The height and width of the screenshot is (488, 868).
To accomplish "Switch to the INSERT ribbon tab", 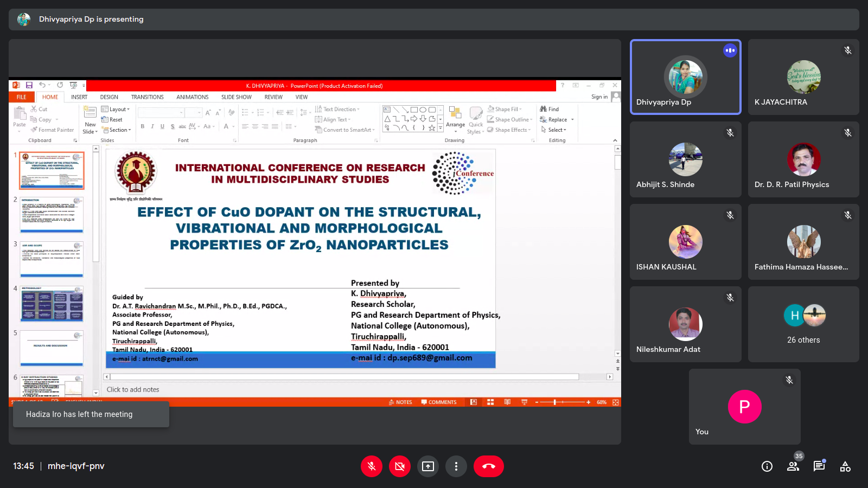I will click(x=79, y=97).
